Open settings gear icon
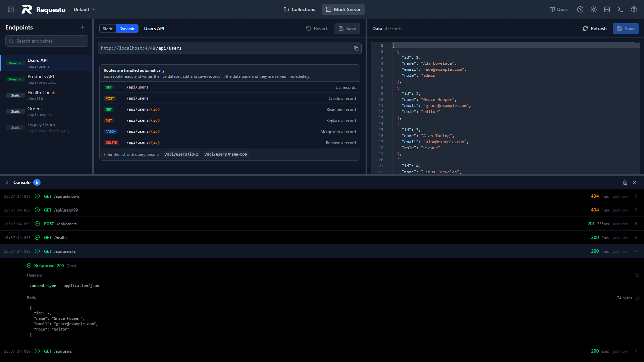 [x=634, y=9]
